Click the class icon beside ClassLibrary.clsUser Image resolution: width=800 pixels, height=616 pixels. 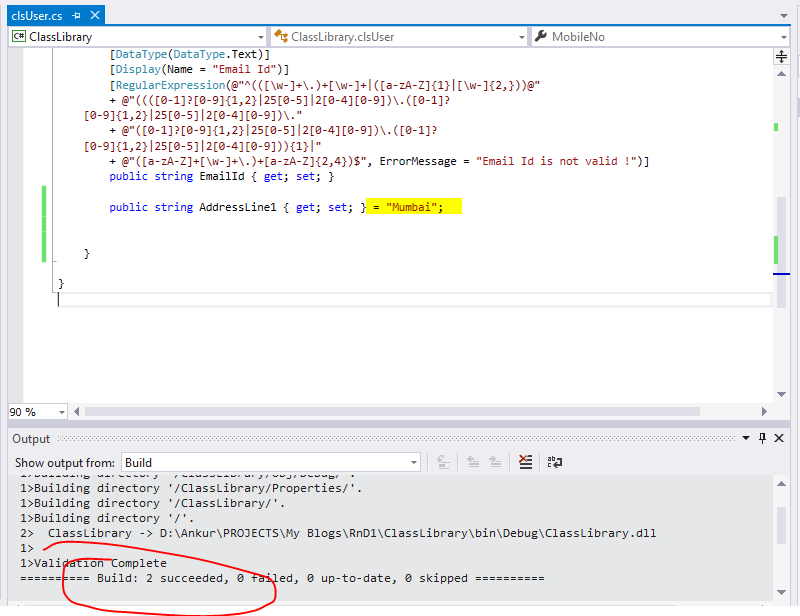pyautogui.click(x=281, y=36)
